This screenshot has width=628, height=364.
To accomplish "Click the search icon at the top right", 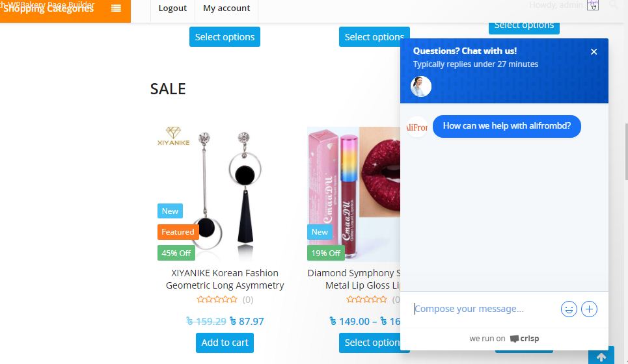I will (x=613, y=5).
